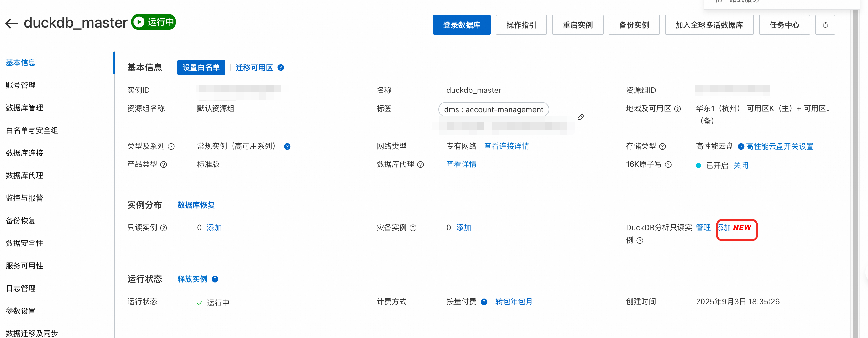Click 添加 link for 只读实例
The width and height of the screenshot is (868, 338).
point(214,227)
